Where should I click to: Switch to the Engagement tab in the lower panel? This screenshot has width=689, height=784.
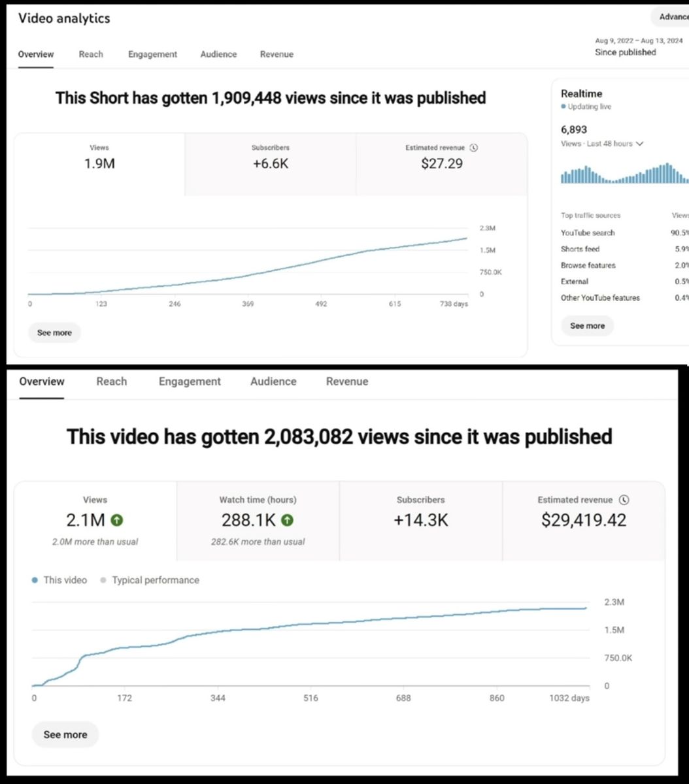pyautogui.click(x=190, y=382)
